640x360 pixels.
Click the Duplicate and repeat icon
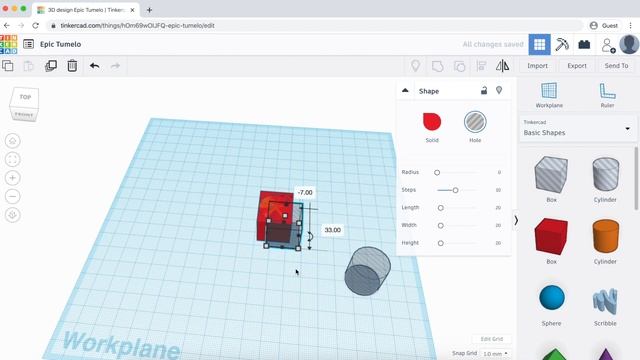51,66
